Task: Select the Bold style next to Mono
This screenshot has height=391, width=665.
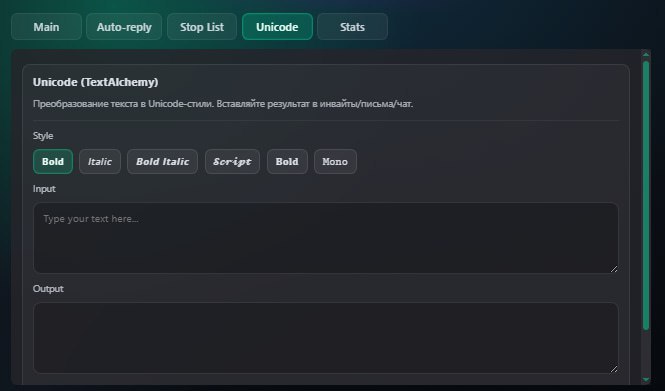Action: [287, 162]
